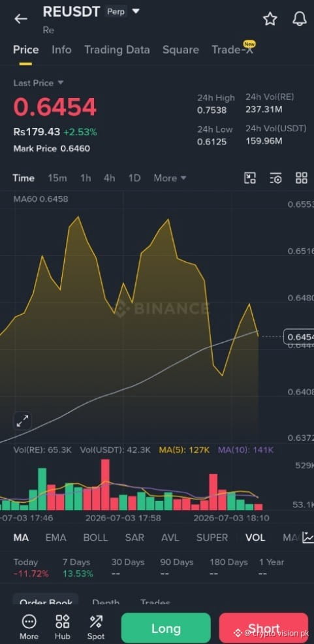
Task: Toggle the SAR indicator
Action: point(134,538)
